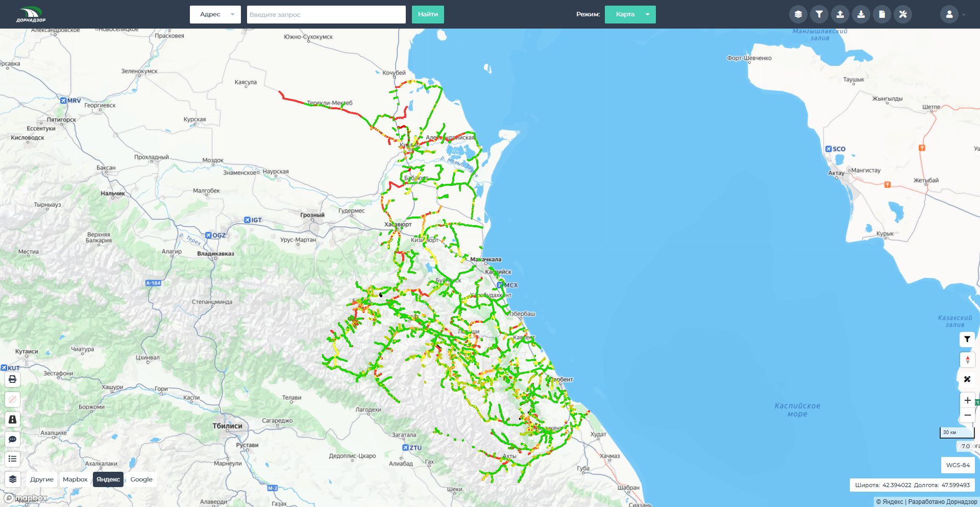
Task: Click the basemap layers icon at bottom left
Action: coord(13,479)
